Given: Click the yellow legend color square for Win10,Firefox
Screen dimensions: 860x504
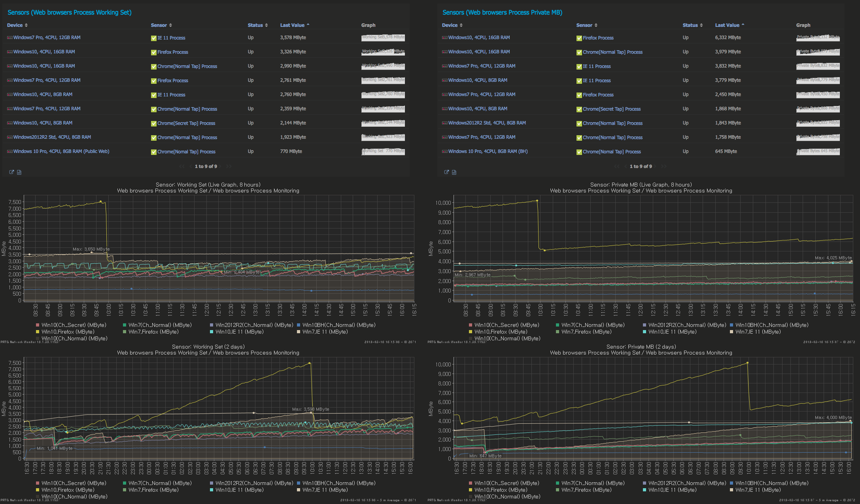Looking at the screenshot, I should [38, 332].
